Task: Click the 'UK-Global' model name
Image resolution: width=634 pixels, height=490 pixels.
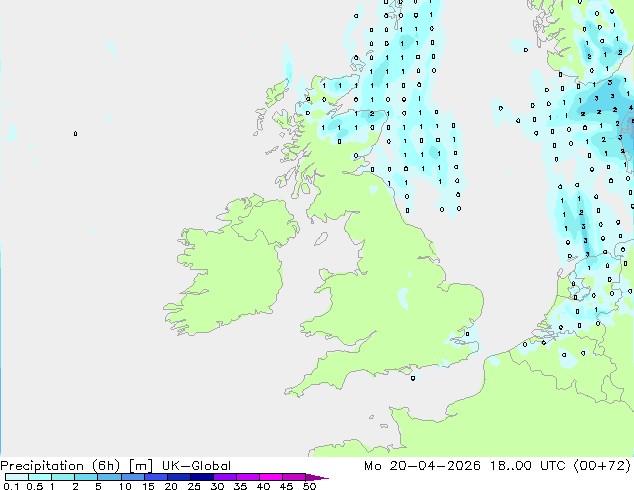Action: [x=196, y=466]
